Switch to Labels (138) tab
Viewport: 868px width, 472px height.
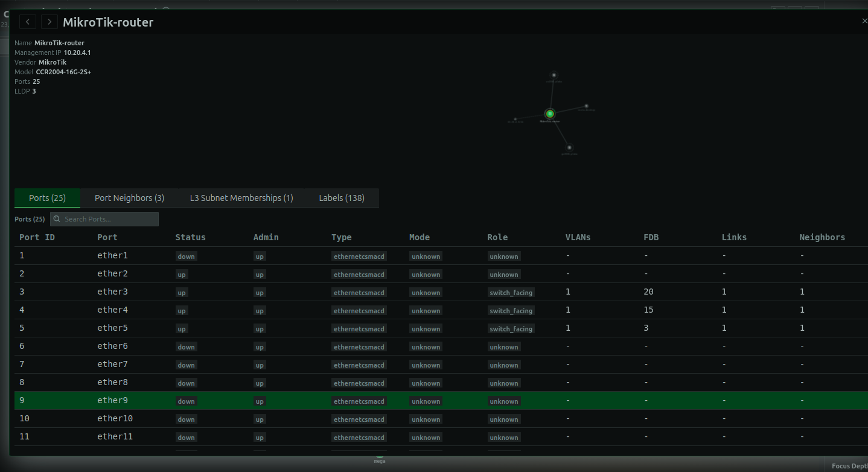[x=342, y=198]
